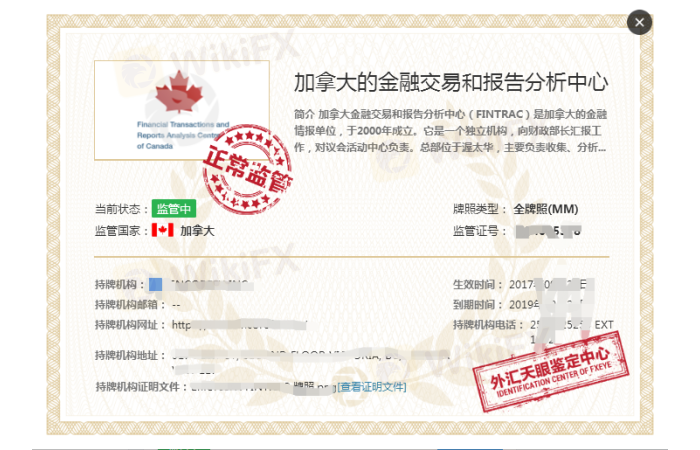Click the 当前状态 label
Image resolution: width=700 pixels, height=450 pixels.
121,209
